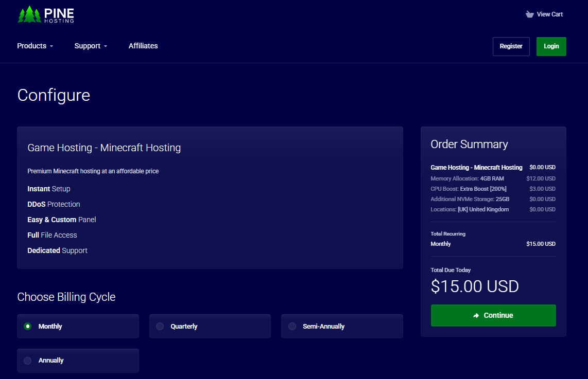Image resolution: width=588 pixels, height=379 pixels.
Task: Select the Monthly billing cycle
Action: [x=78, y=326]
